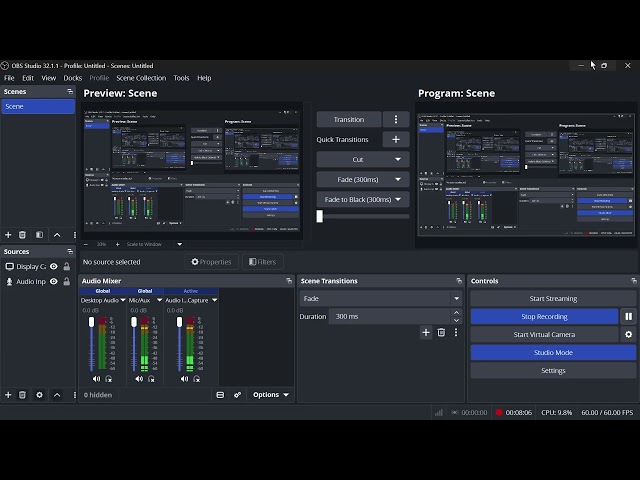Pop out the Scene Transitions dock

click(x=459, y=281)
